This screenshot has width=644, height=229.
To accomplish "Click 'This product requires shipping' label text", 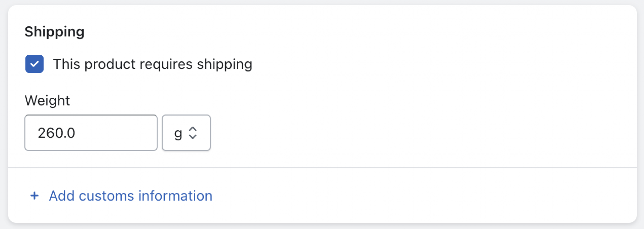I will coord(153,64).
